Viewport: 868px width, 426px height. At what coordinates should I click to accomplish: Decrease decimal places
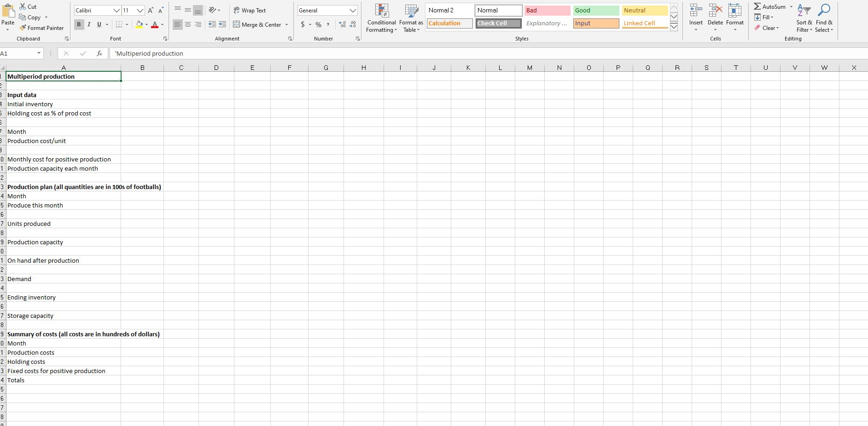[353, 24]
